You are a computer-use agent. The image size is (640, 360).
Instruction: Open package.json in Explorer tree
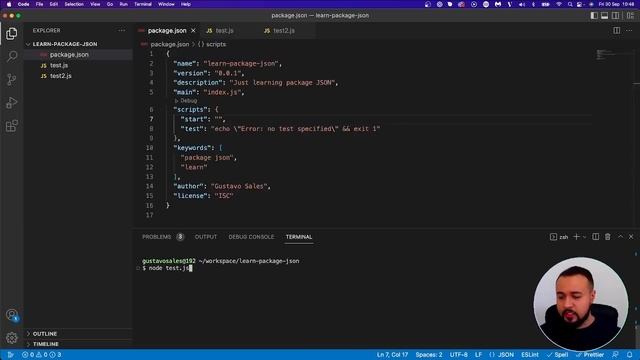coord(69,55)
